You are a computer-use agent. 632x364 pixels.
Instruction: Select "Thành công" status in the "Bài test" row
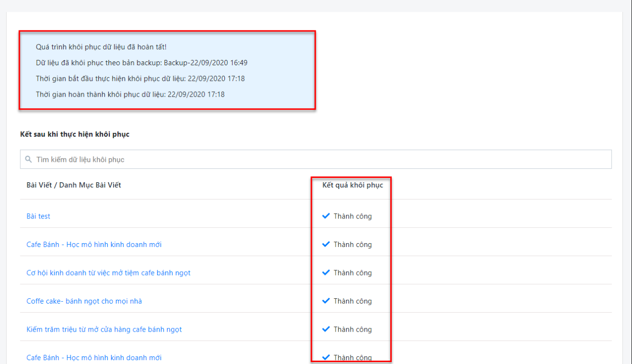pyautogui.click(x=353, y=216)
